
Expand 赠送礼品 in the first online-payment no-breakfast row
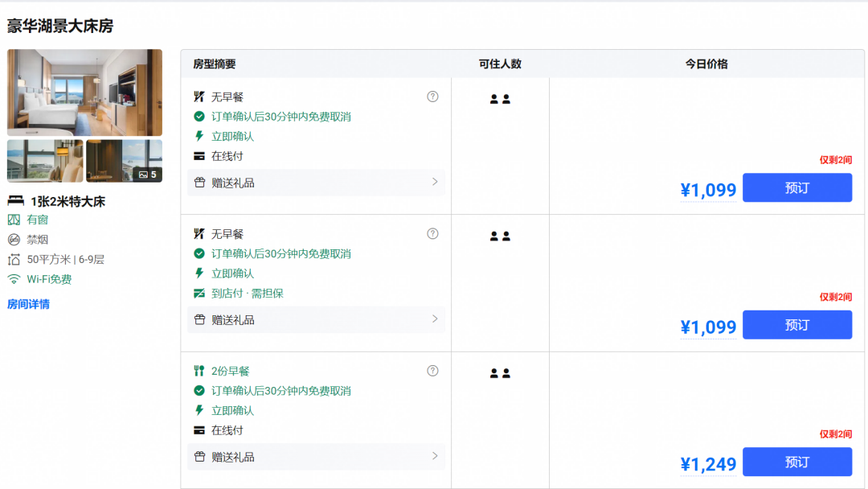click(x=316, y=183)
